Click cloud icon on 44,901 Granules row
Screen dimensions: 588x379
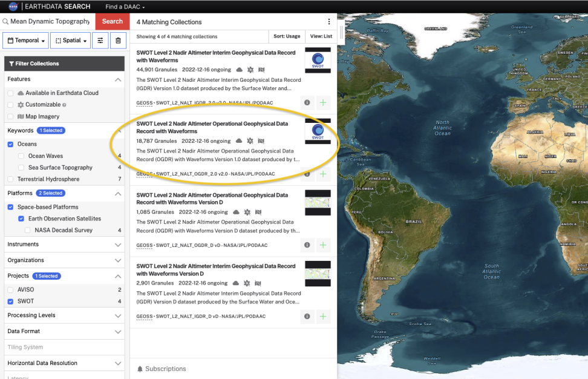tap(239, 70)
